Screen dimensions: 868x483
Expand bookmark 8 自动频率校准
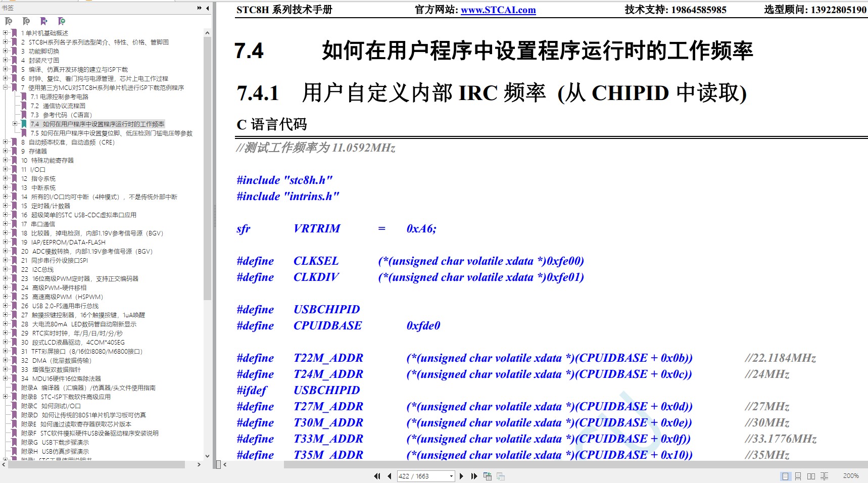point(6,142)
